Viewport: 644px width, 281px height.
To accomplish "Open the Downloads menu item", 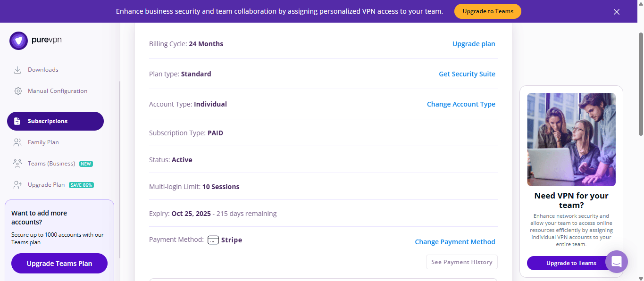I will pos(43,70).
